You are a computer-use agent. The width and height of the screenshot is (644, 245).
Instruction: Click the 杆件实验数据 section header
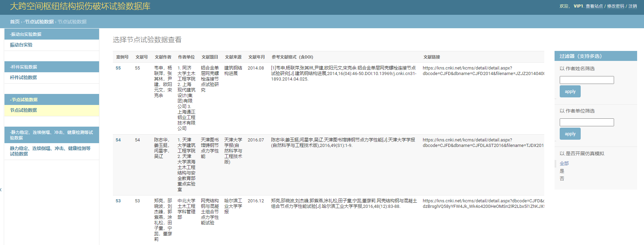(23, 67)
